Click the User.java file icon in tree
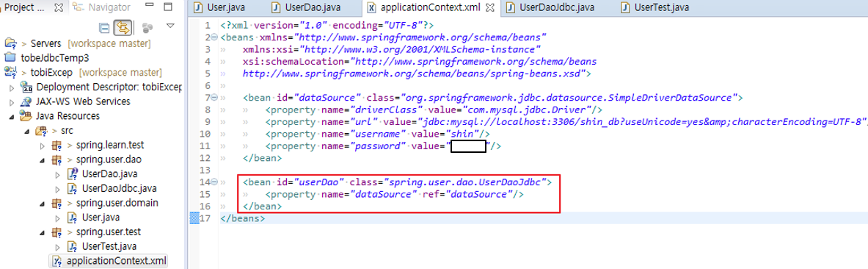The height and width of the screenshot is (269, 868). point(73,218)
